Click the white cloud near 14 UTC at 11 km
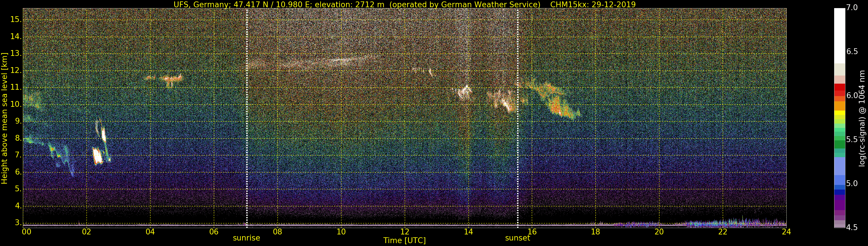This screenshot has height=246, width=868. (465, 92)
